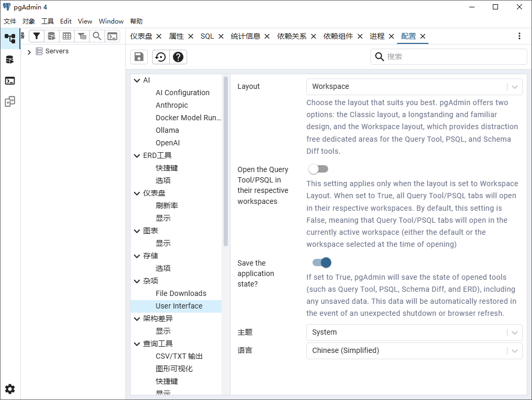The image size is (532, 400).
Task: Click the filter rows funnel icon
Action: (37, 36)
